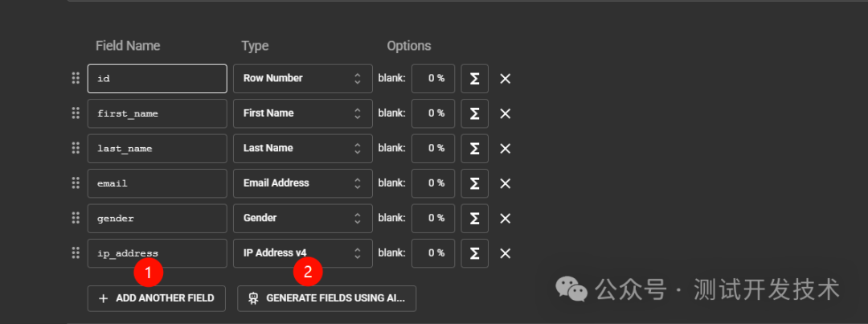868x324 pixels.
Task: Focus the blank percent box for last_name
Action: click(x=433, y=149)
